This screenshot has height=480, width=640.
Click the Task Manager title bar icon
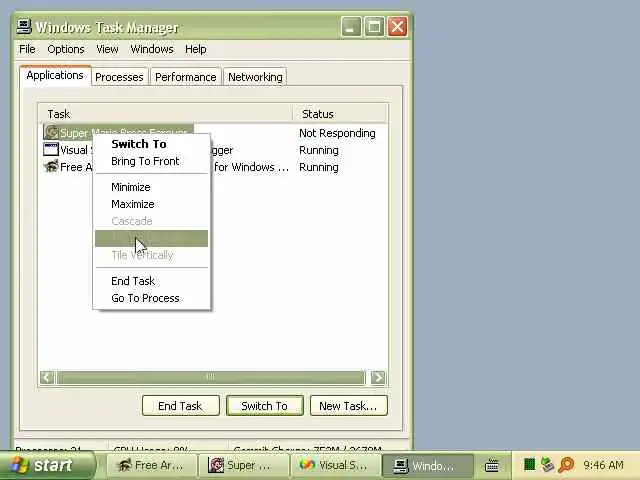24,27
